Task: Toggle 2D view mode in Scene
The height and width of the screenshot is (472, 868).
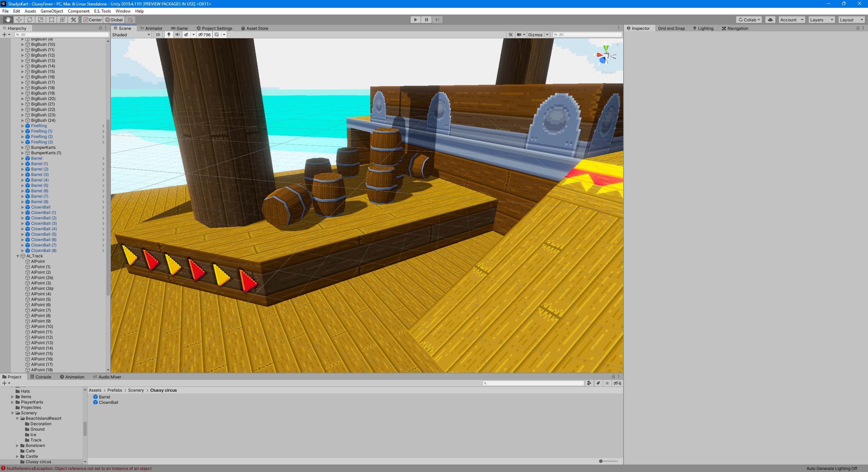Action: 158,35
